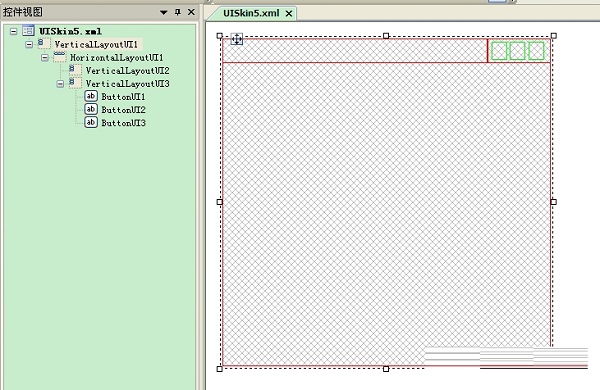Collapse VerticalLayoutUI3 tree node
Screen dimensions: 600x390
60,84
